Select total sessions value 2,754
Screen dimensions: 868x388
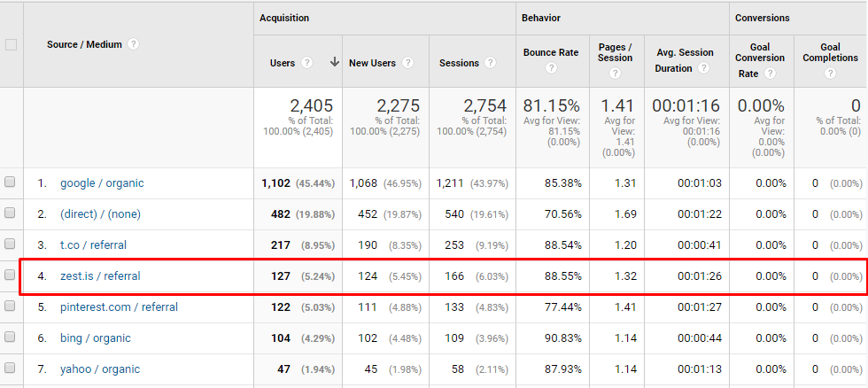tap(484, 105)
